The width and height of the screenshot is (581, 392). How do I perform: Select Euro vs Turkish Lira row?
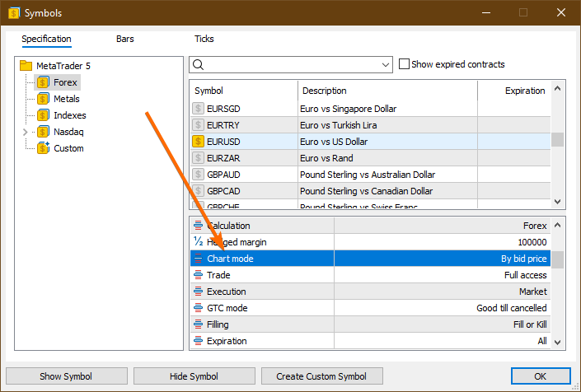(x=371, y=125)
